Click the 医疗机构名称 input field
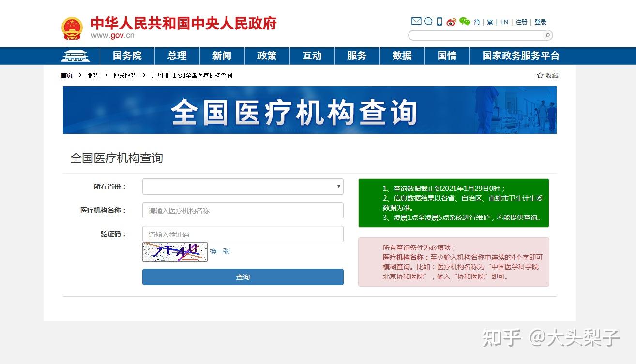Viewport: 636px width, 364px height. pos(243,210)
